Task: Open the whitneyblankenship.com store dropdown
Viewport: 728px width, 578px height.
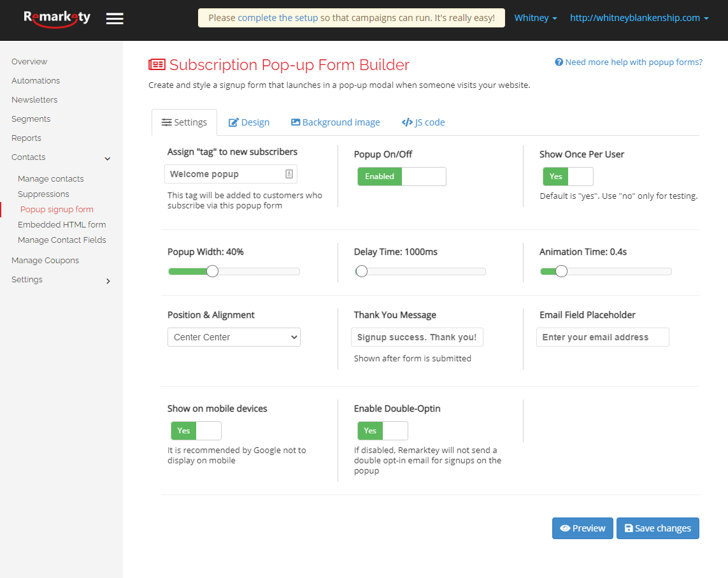Action: tap(639, 18)
